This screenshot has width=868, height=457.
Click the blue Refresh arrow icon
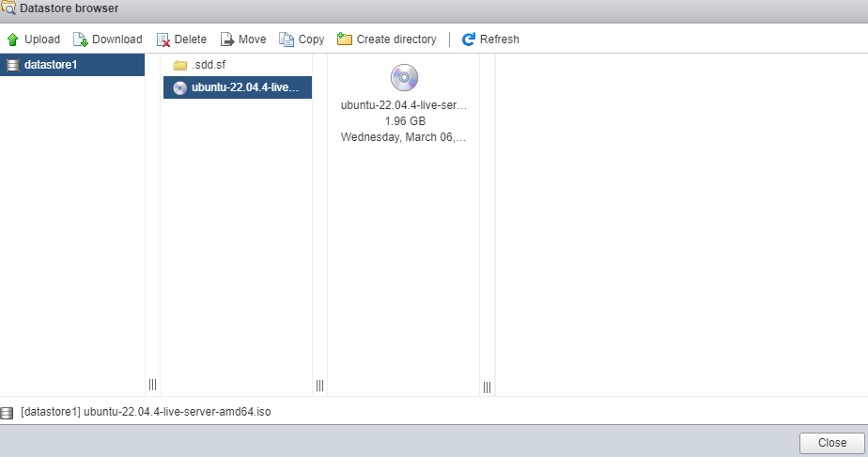tap(469, 39)
